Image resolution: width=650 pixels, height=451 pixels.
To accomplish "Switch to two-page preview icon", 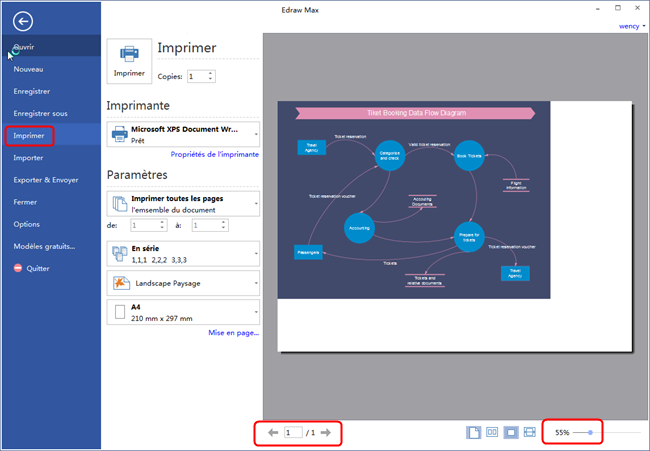I will pos(492,432).
